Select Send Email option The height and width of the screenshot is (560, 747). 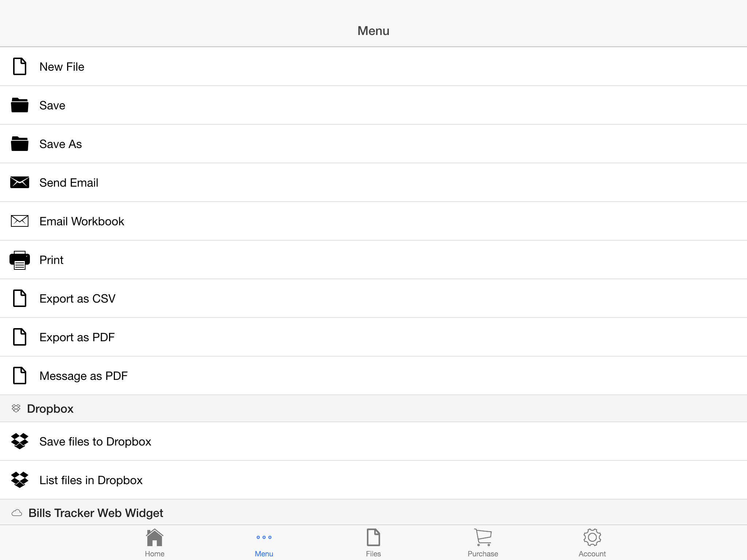pos(373,182)
